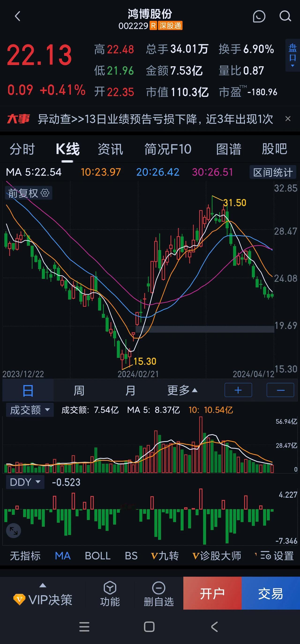Tap the back arrow at top left

[x=18, y=16]
